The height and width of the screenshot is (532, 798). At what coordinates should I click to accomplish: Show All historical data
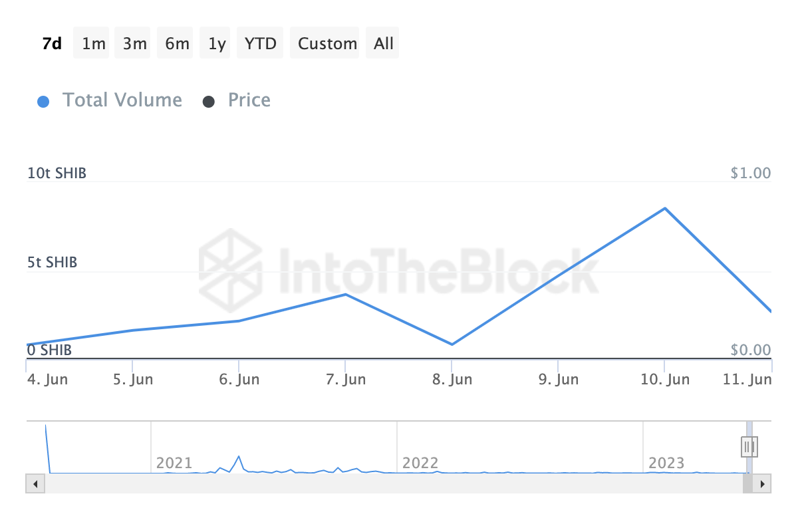[x=384, y=44]
